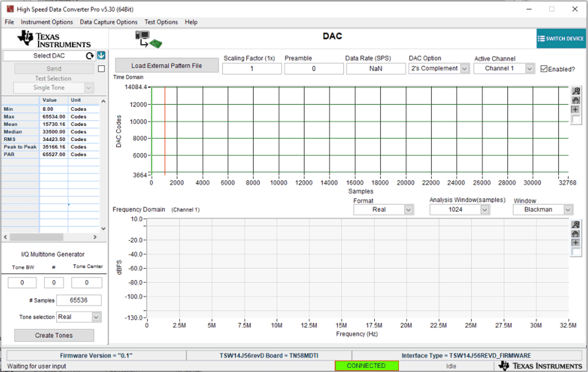Click the Mean value 15730.16 cell
Screen dimensions: 588x372
(x=54, y=124)
